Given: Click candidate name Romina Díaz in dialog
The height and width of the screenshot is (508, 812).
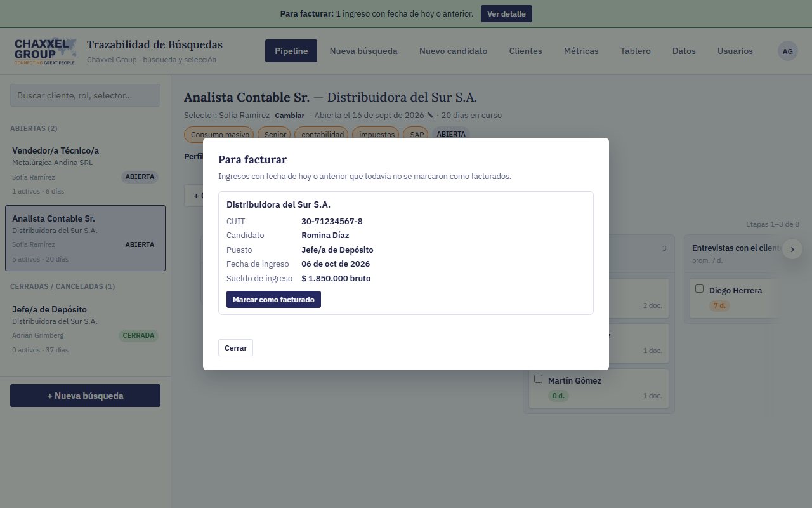Looking at the screenshot, I should point(325,236).
